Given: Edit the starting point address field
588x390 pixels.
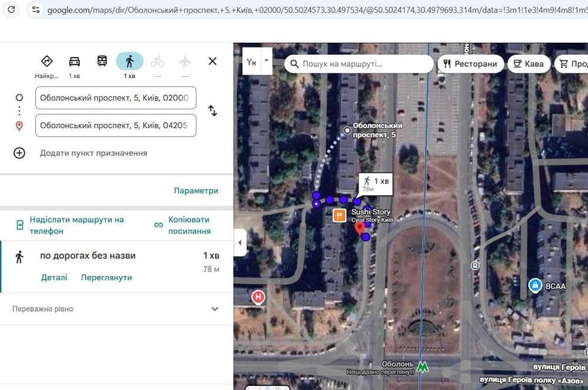Looking at the screenshot, I should tap(115, 98).
